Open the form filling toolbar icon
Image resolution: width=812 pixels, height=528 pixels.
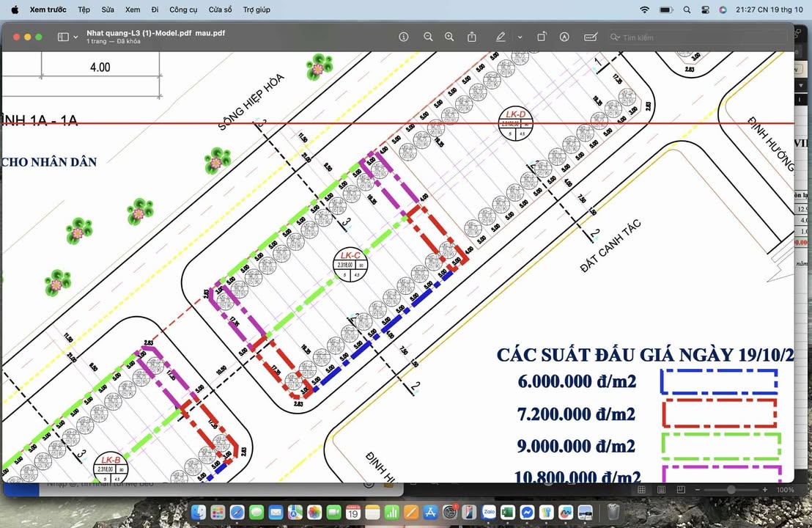point(590,37)
